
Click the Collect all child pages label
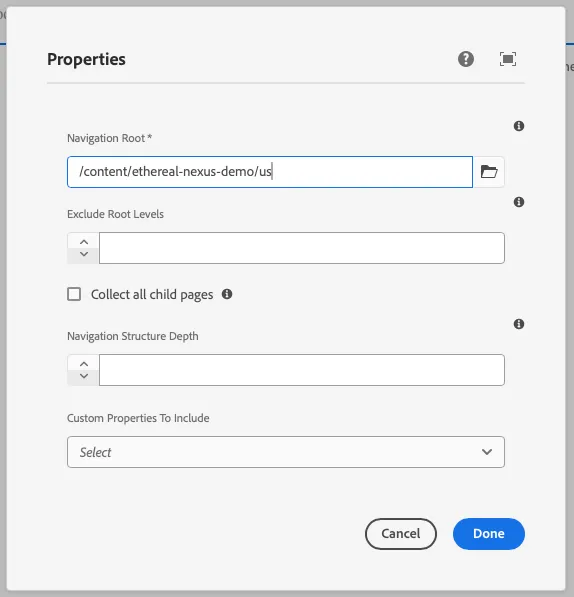pyautogui.click(x=152, y=295)
